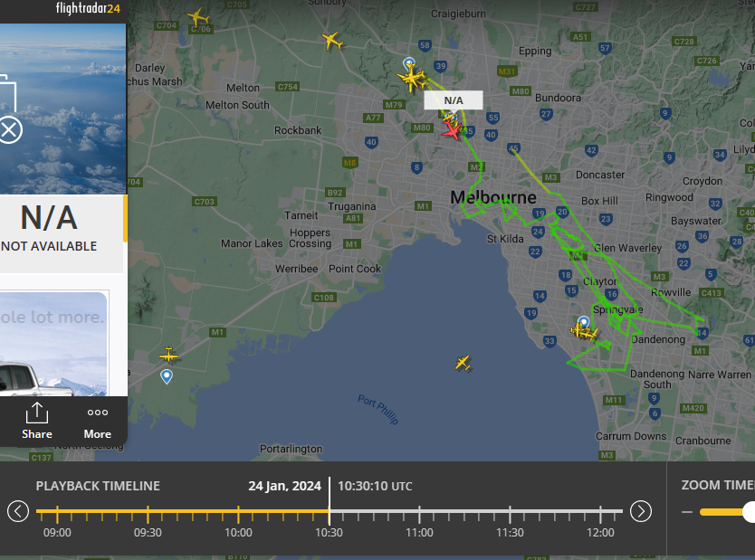Click the large yellow aircraft cluster below Craigieburn
This screenshot has height=560, width=755.
pyautogui.click(x=412, y=79)
